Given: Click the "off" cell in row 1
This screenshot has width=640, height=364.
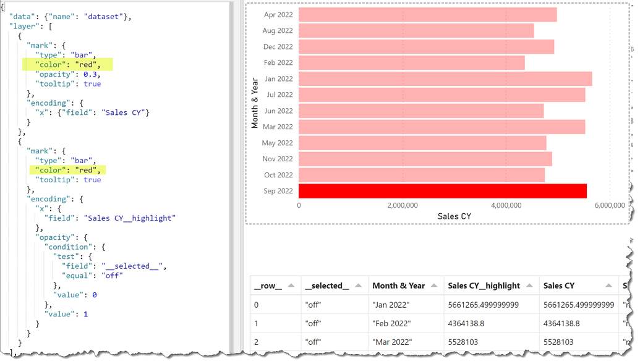Looking at the screenshot, I should 335,324.
